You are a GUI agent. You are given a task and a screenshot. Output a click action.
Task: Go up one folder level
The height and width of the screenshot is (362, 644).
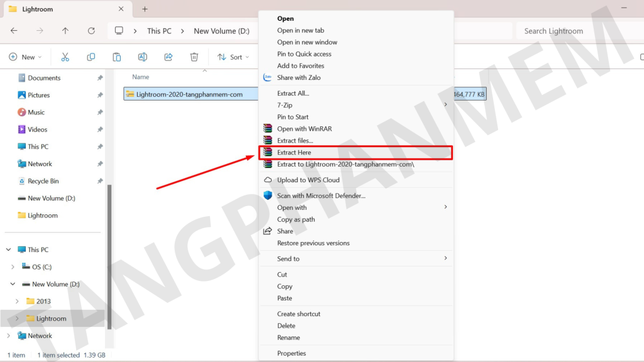click(x=65, y=31)
